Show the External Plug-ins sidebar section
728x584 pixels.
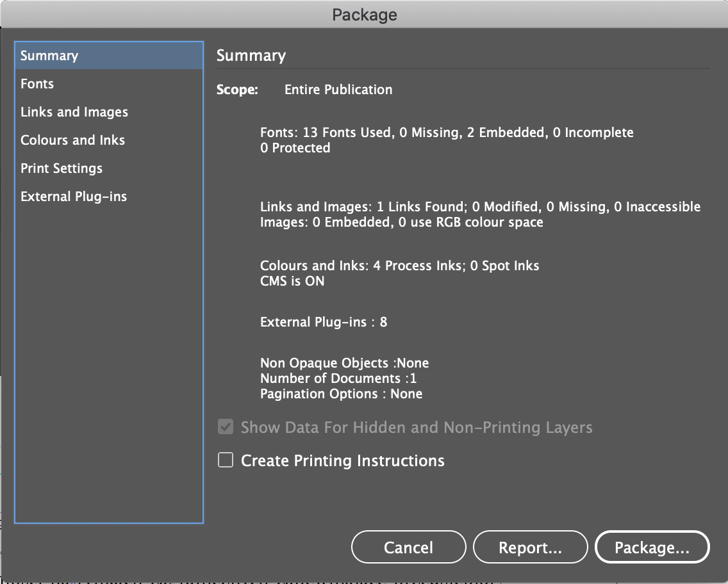tap(74, 197)
